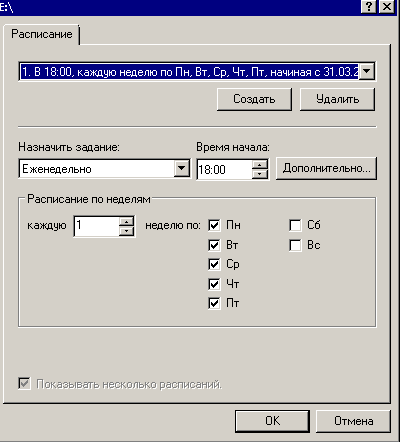The image size is (400, 442).
Task: Click the help question mark icon
Action: coord(369,7)
